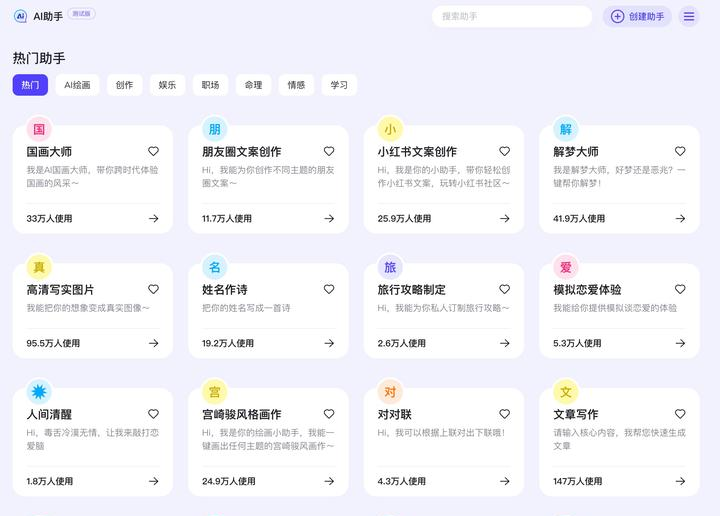Click arrow icon on 高清写实图片 card
Image resolution: width=720 pixels, height=516 pixels.
point(153,343)
